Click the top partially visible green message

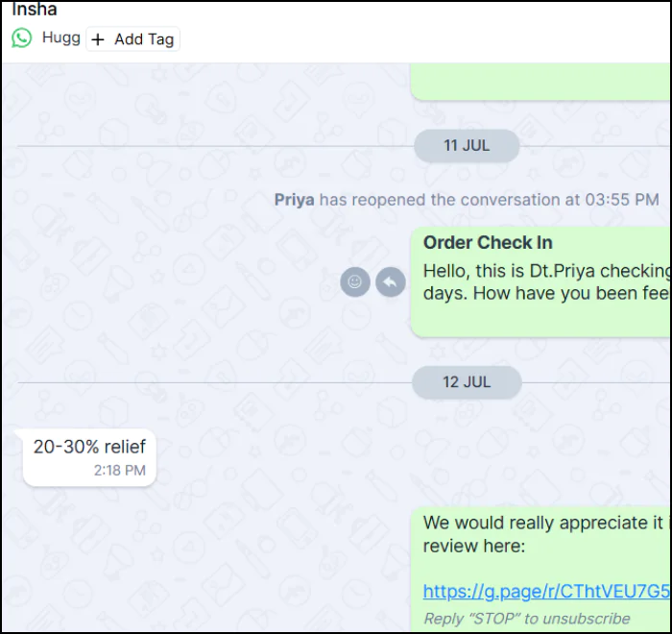coord(540,82)
